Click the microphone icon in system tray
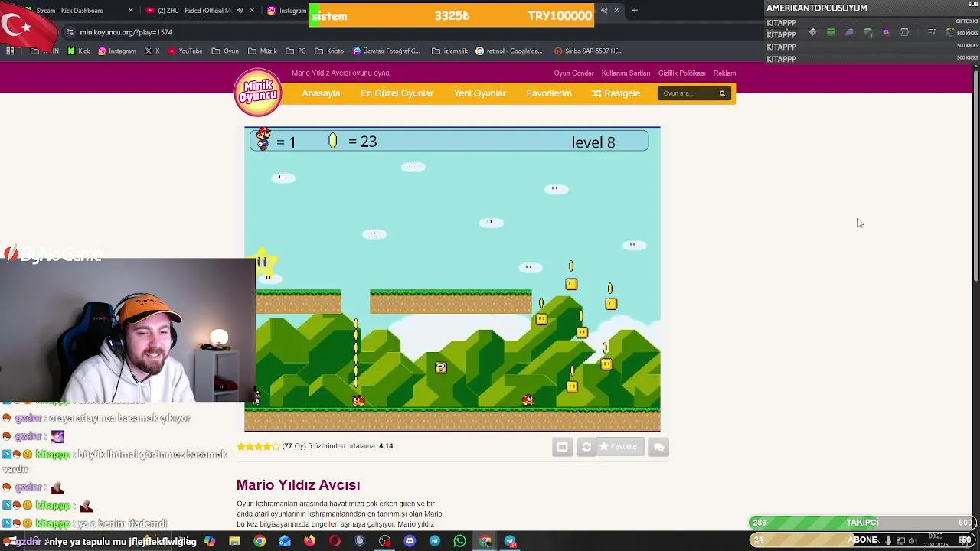 click(x=887, y=541)
